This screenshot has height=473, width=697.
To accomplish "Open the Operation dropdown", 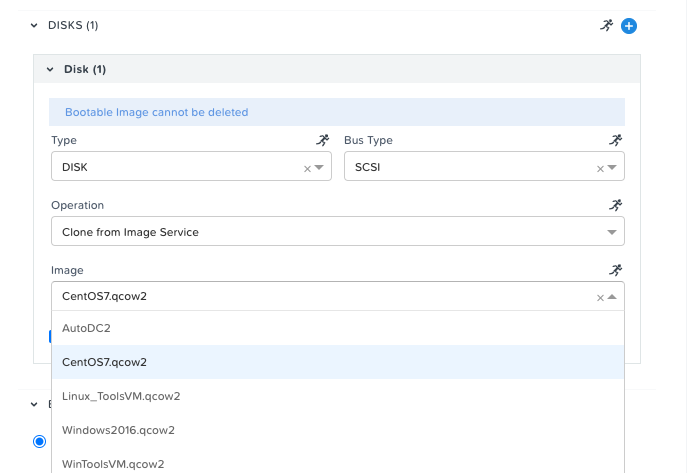I will pyautogui.click(x=338, y=231).
